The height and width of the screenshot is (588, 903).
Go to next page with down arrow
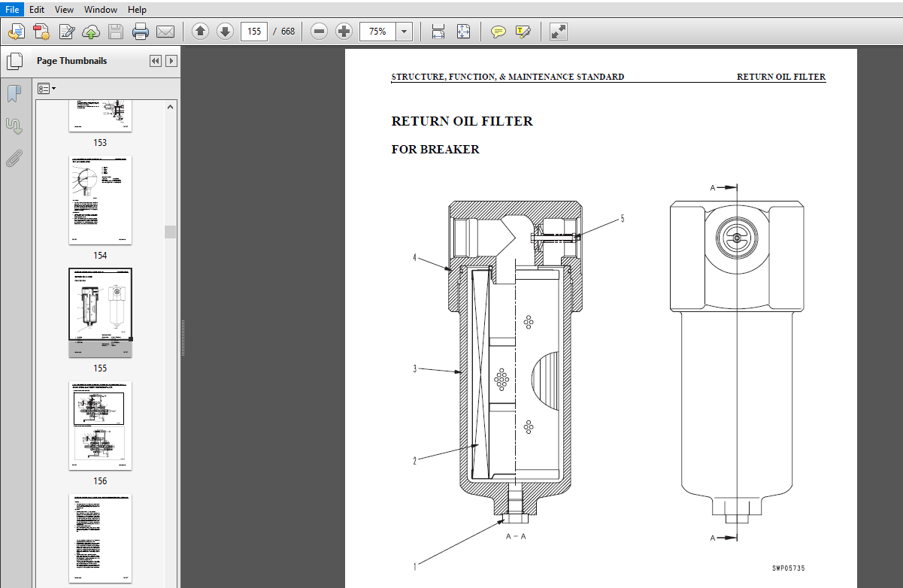pos(225,32)
